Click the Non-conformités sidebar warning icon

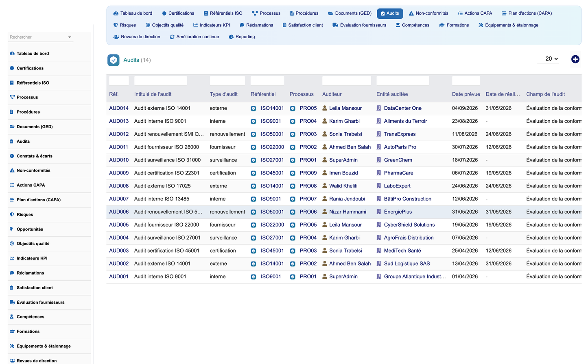12,171
